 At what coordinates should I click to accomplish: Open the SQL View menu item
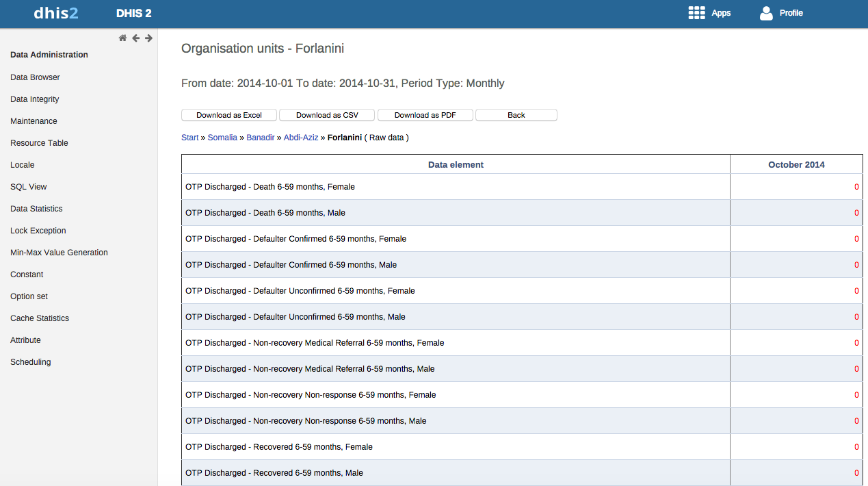coord(29,187)
